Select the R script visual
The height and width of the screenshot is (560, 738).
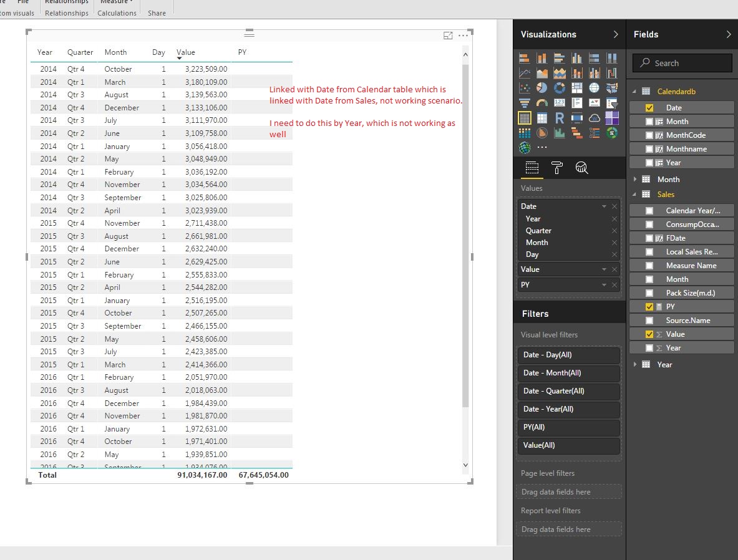point(559,118)
